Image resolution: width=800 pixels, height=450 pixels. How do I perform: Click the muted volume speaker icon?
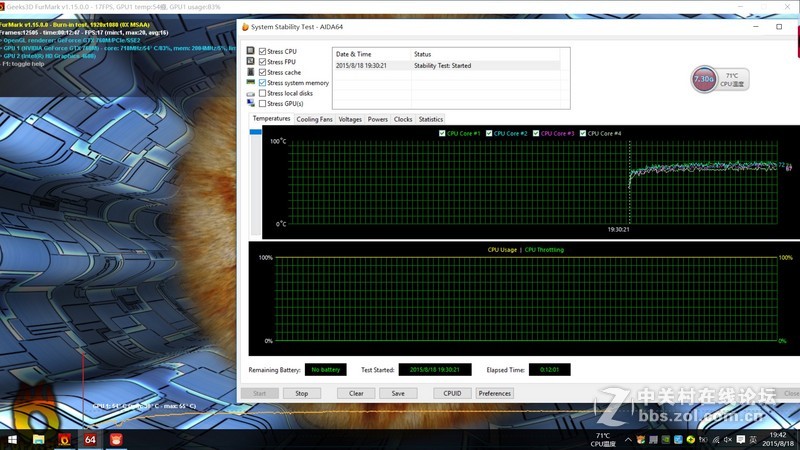728,439
